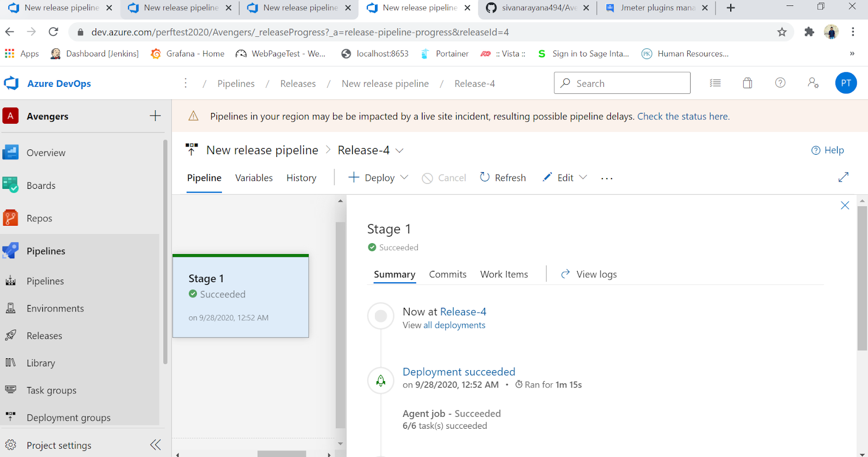Viewport: 868px width, 457px height.
Task: Click the Refresh button
Action: [x=502, y=177]
